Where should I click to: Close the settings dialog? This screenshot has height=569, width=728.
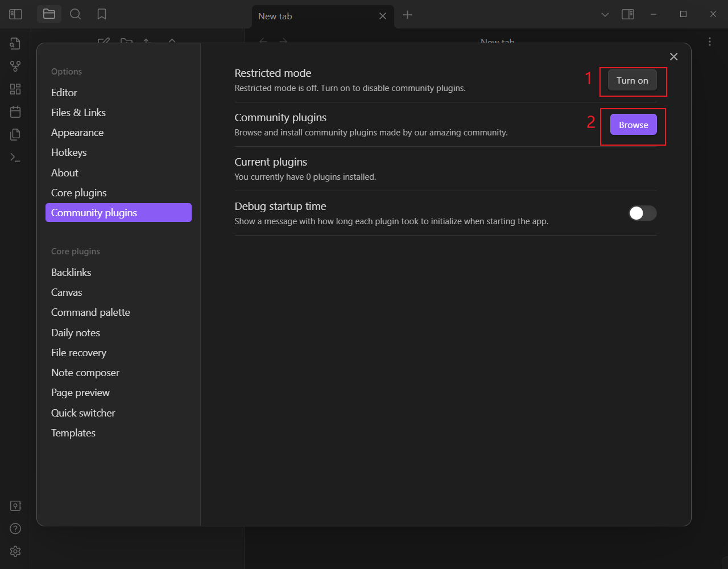pyautogui.click(x=673, y=56)
